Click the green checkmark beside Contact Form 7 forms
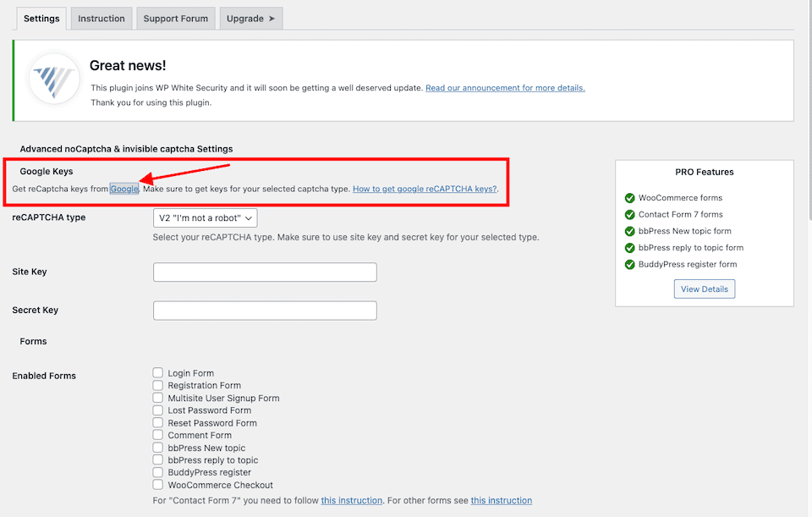812x517 pixels. (629, 215)
